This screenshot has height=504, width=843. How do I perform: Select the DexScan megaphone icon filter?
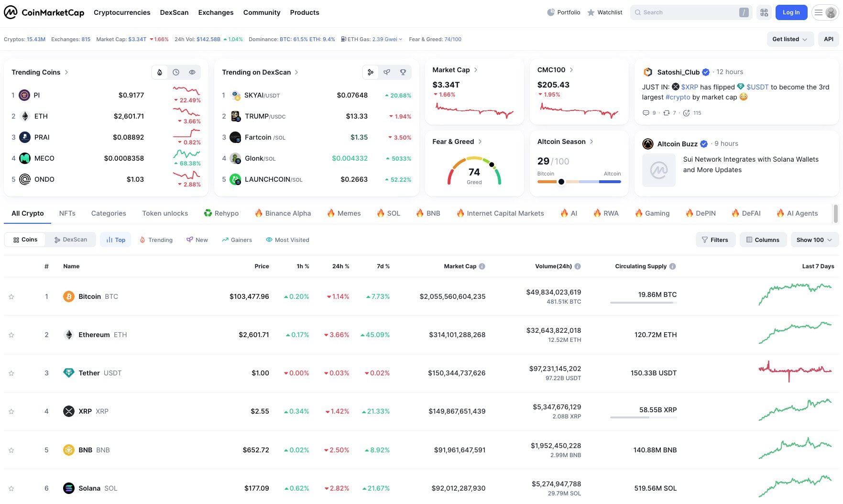(x=387, y=72)
